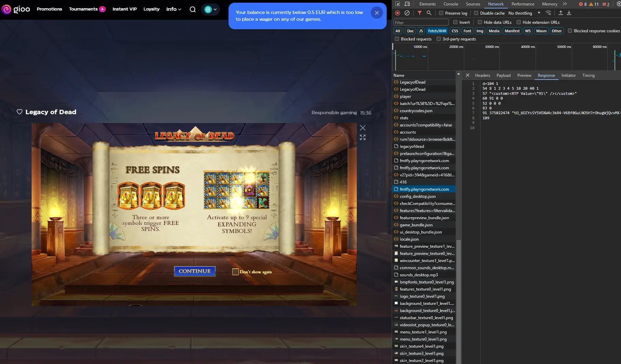621x364 pixels.
Task: Select the 416 request row
Action: pyautogui.click(x=424, y=182)
